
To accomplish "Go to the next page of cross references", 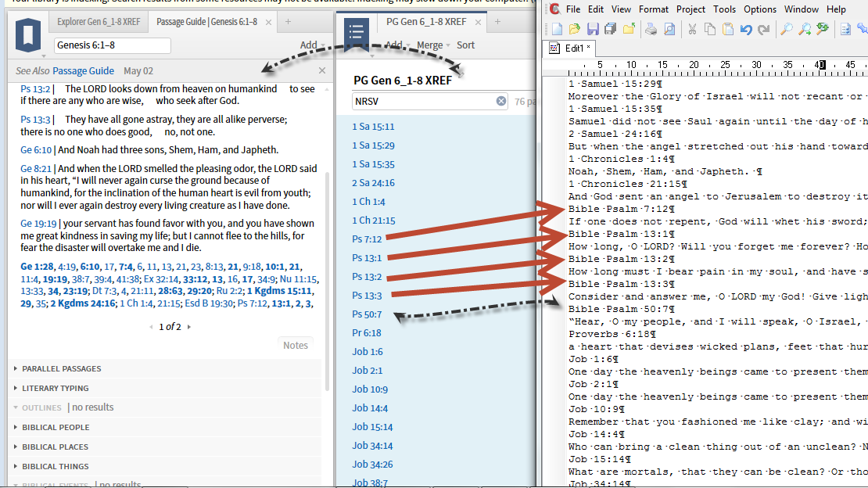I will pos(189,327).
